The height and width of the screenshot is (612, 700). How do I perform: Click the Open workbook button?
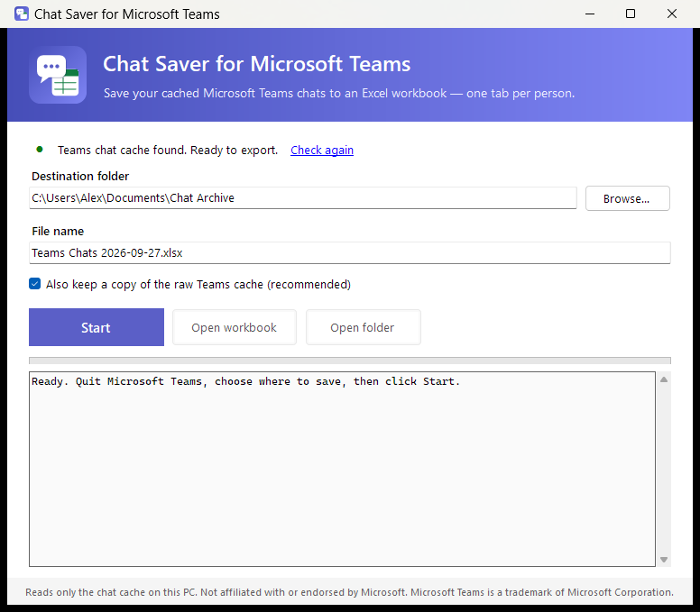click(x=235, y=327)
